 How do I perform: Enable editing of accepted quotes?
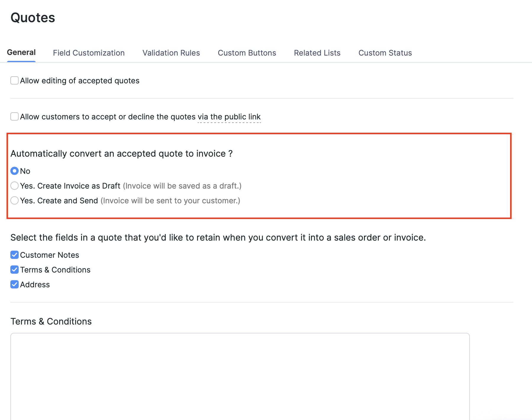(x=14, y=80)
